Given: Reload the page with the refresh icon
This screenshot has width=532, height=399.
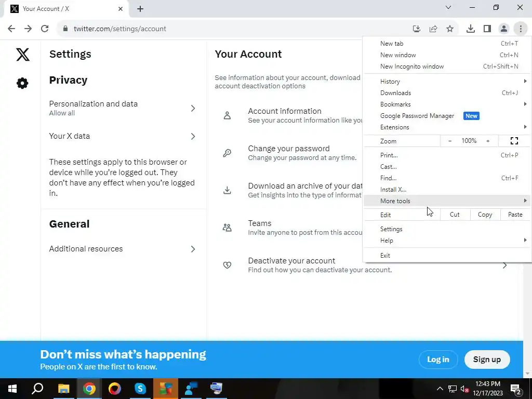Looking at the screenshot, I should tap(45, 29).
